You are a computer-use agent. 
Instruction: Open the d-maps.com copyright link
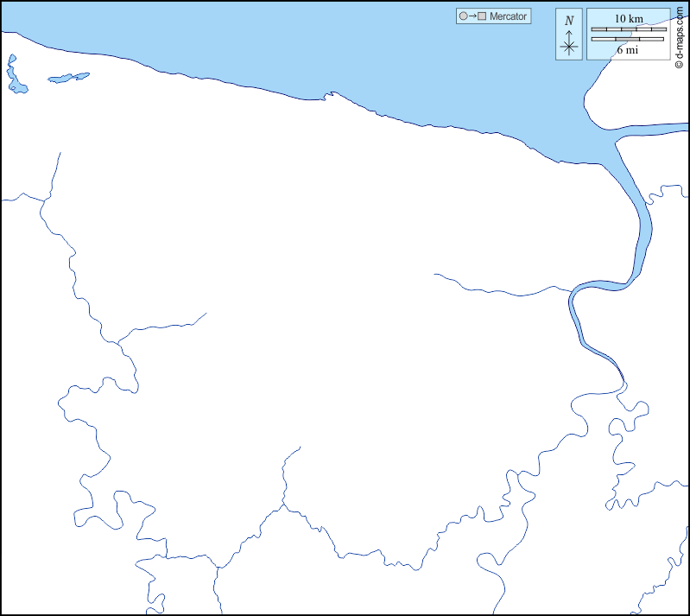[680, 36]
